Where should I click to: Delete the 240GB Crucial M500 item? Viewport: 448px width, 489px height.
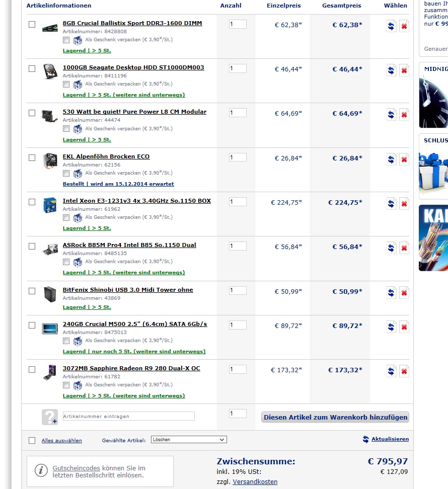pyautogui.click(x=404, y=327)
